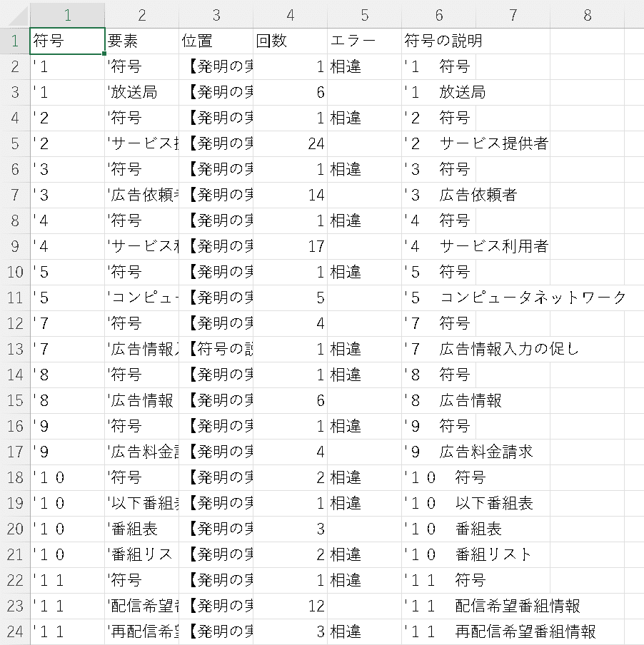644x645 pixels.
Task: Select column header 8
Action: tap(587, 15)
